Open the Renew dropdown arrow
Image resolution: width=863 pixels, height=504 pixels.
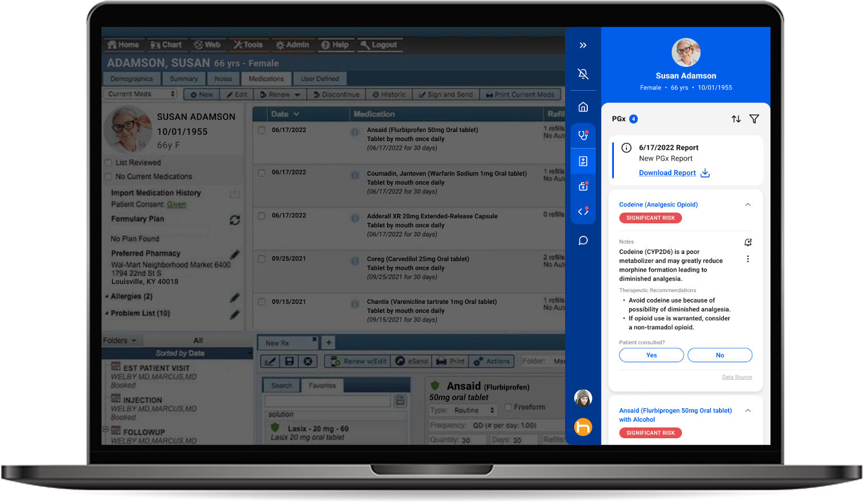[297, 95]
